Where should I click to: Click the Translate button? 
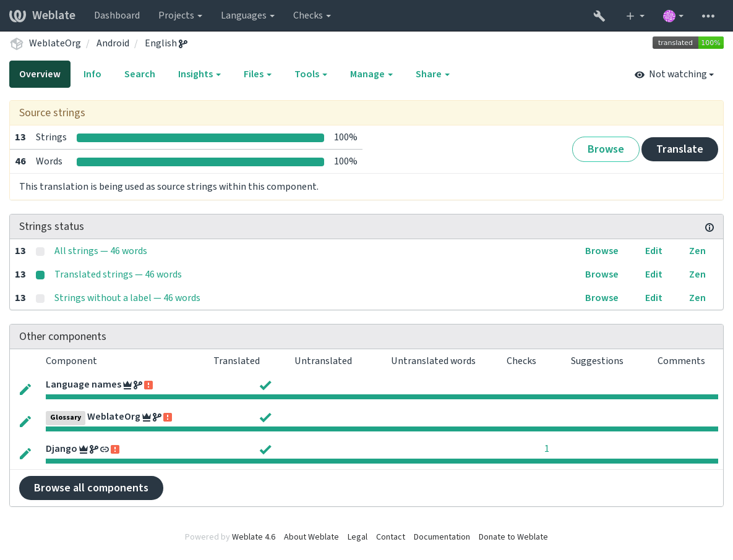tap(679, 150)
